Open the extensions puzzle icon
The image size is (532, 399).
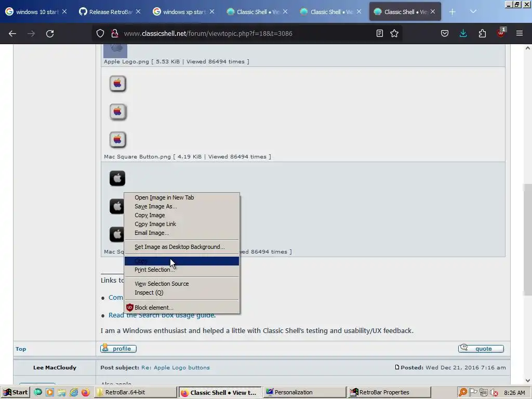(x=482, y=33)
